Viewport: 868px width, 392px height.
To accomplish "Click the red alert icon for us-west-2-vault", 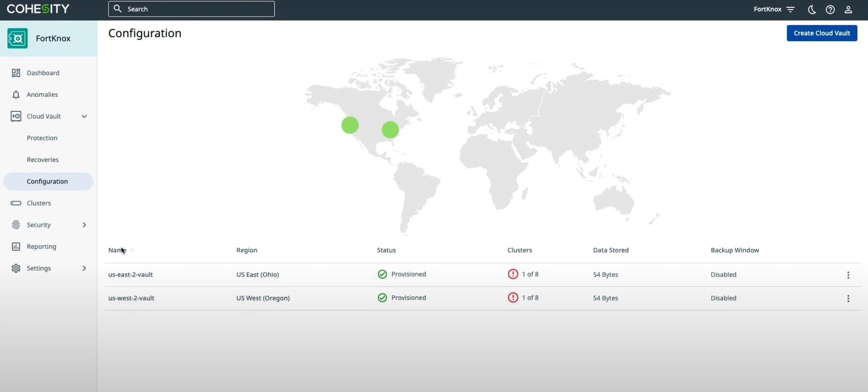I will 513,297.
